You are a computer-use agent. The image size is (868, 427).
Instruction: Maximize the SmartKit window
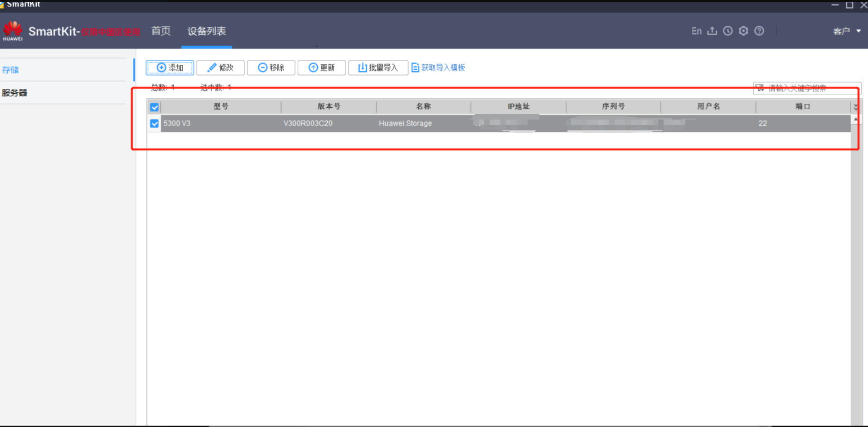click(x=849, y=5)
